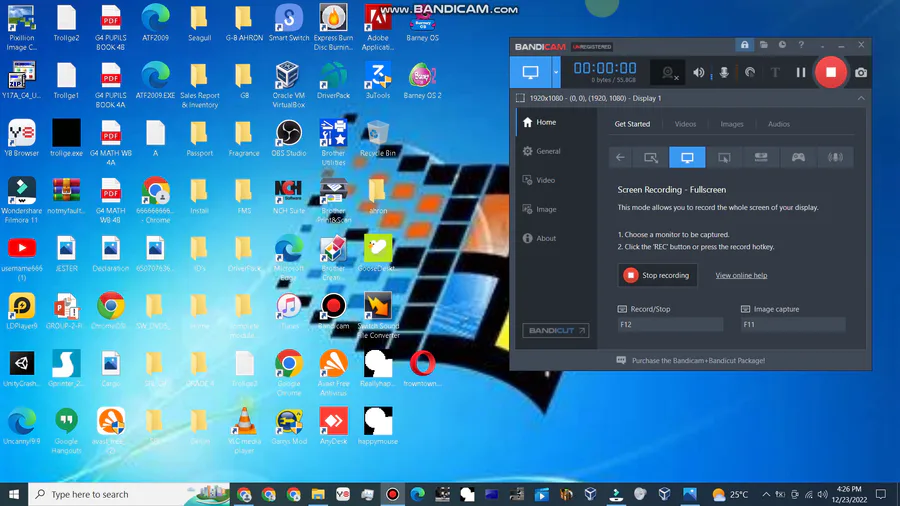This screenshot has height=506, width=900.
Task: Switch to the Get Started tab
Action: tap(632, 124)
